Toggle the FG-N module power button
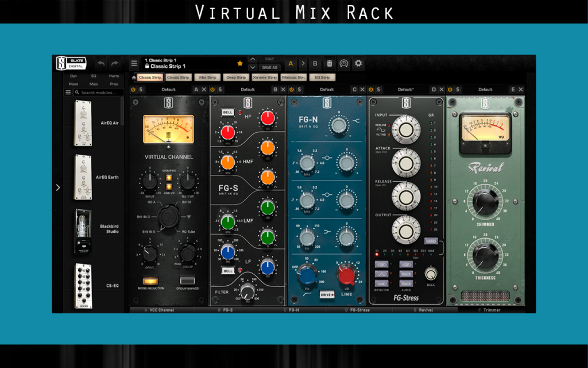The width and height of the screenshot is (588, 368). [291, 89]
